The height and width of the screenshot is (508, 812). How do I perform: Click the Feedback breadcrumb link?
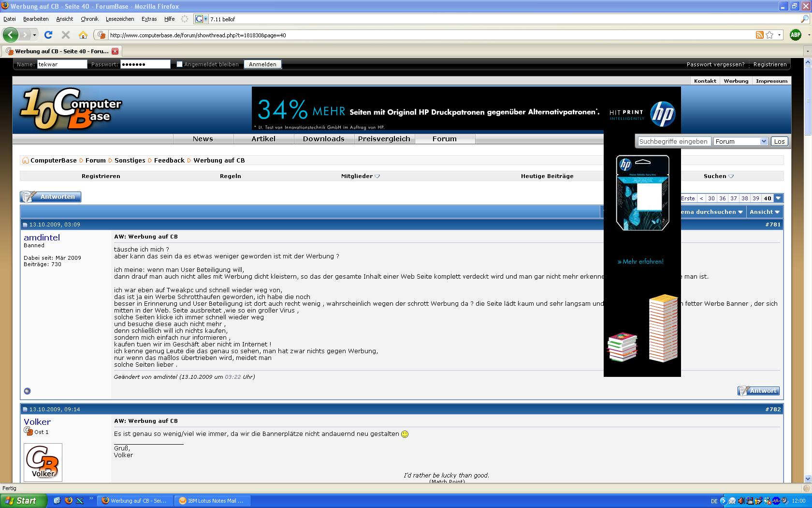click(169, 160)
